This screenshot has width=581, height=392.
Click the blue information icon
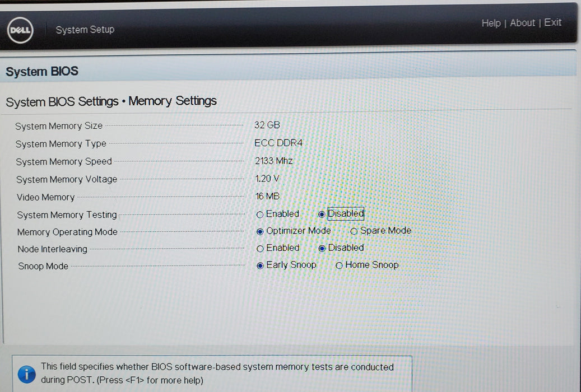tap(27, 374)
